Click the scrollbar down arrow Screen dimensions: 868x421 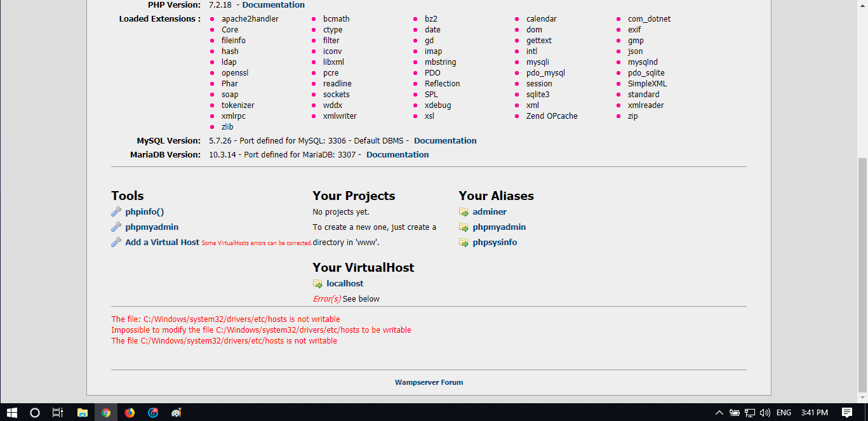pos(863,398)
